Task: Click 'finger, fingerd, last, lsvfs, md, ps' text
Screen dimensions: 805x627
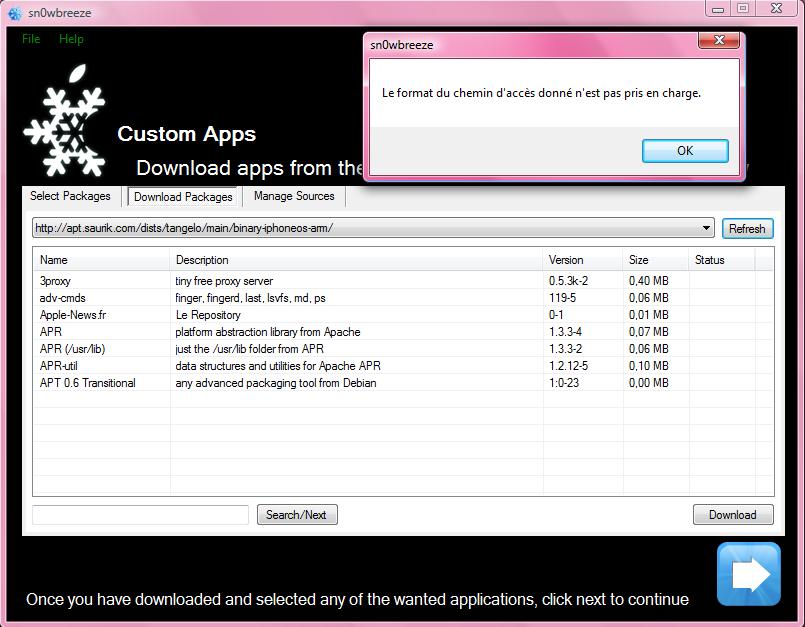Action: (250, 298)
